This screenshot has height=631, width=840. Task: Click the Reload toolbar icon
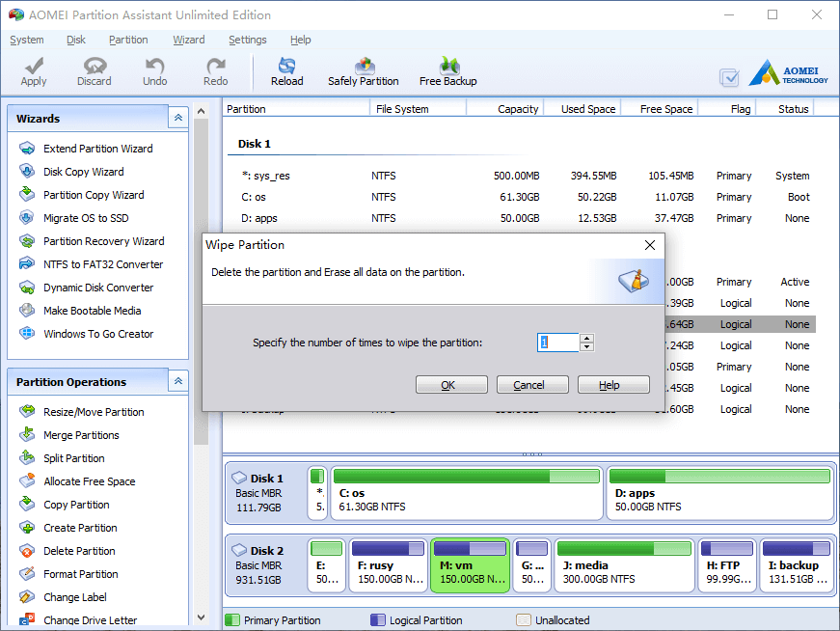[286, 71]
